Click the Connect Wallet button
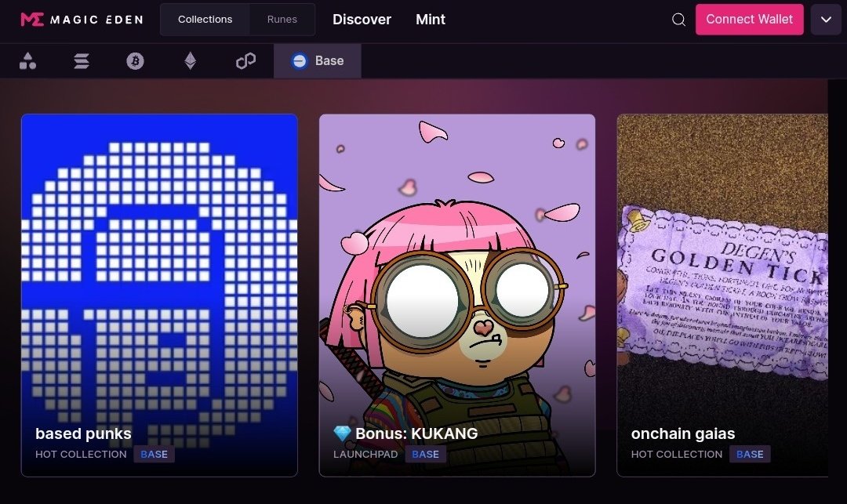This screenshot has width=847, height=504. [749, 20]
